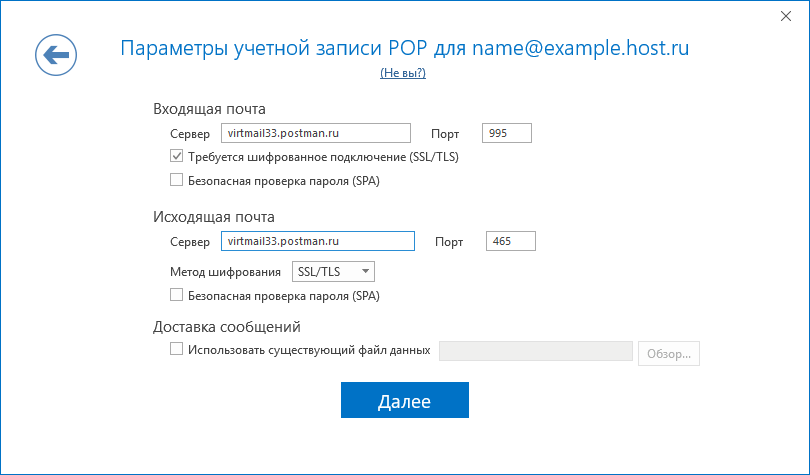Go back using the round arrow button
Image resolution: width=810 pixels, height=475 pixels.
tap(56, 55)
